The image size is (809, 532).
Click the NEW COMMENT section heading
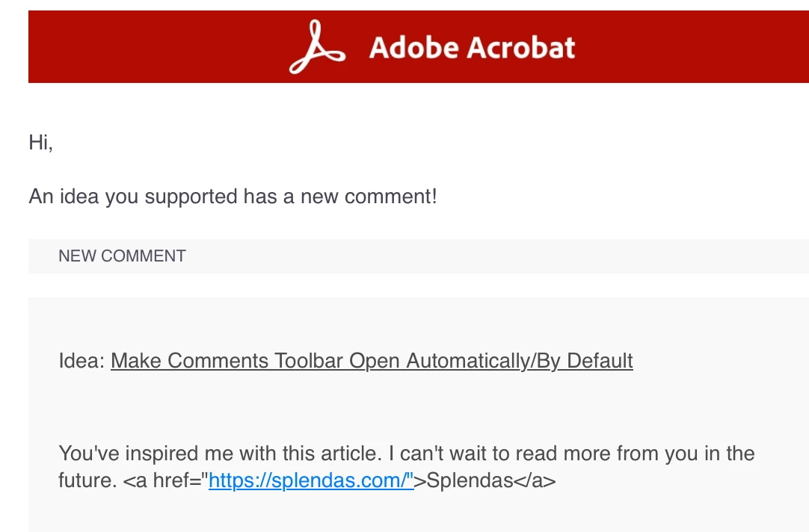(123, 256)
